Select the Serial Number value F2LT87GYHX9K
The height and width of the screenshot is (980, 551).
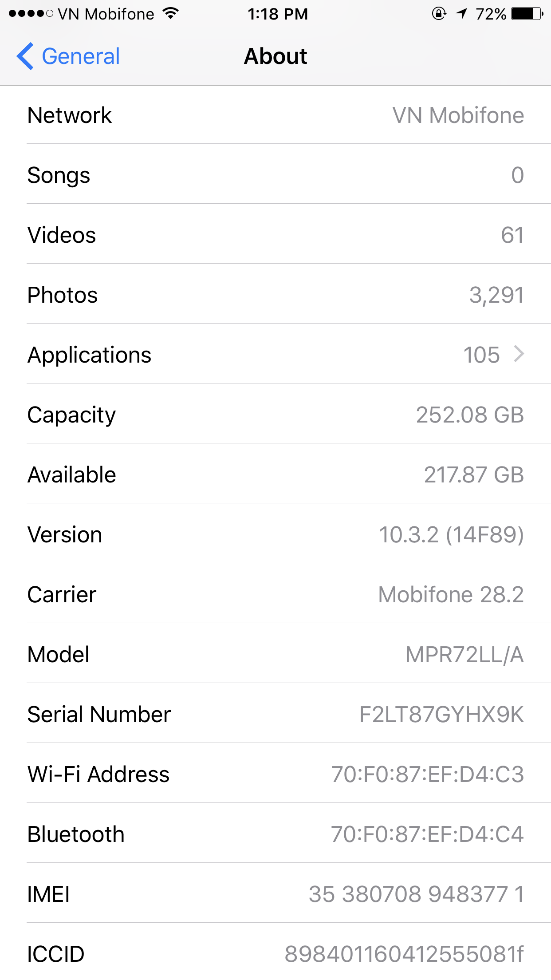coord(441,714)
